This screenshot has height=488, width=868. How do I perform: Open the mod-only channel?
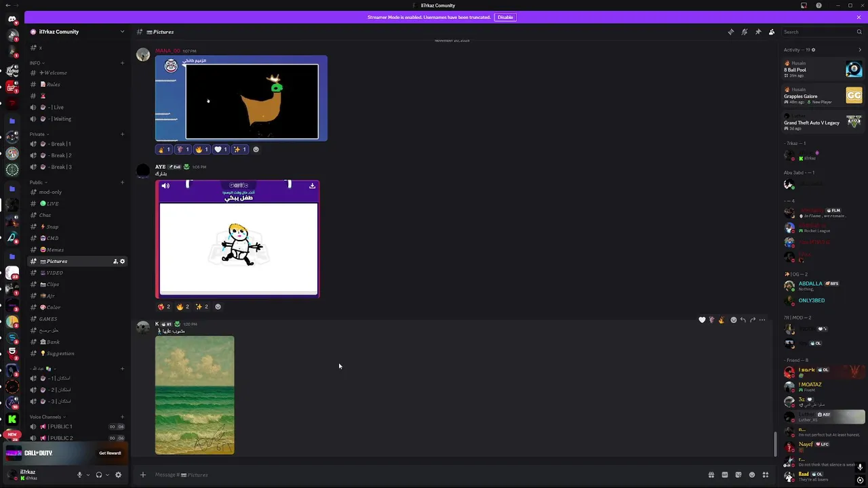tap(77, 192)
